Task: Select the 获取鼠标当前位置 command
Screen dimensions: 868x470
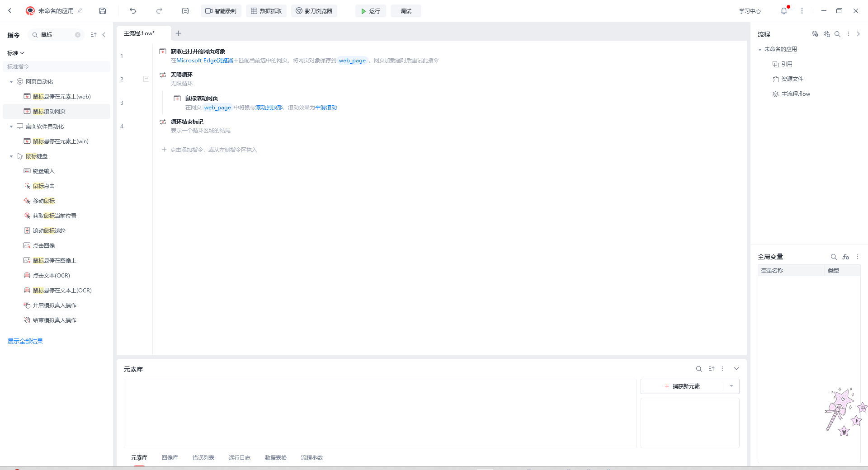Action: pyautogui.click(x=55, y=216)
